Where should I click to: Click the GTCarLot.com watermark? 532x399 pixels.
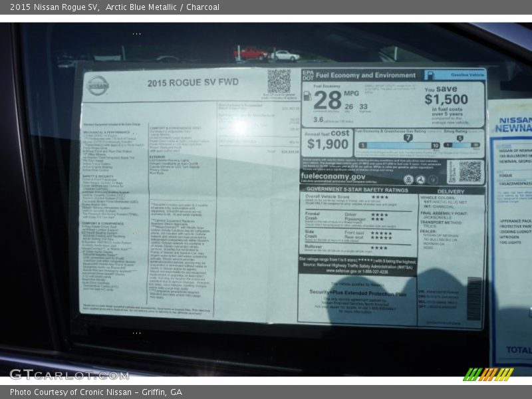tap(68, 374)
